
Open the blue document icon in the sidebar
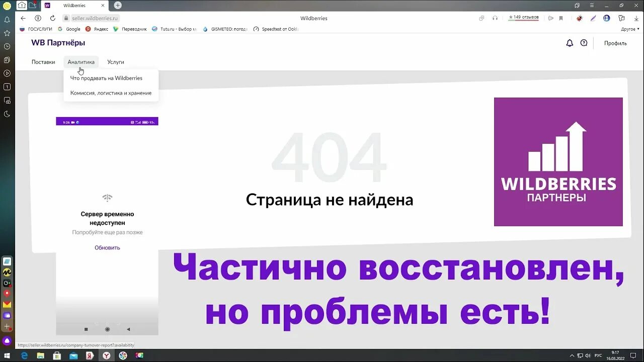click(7, 261)
